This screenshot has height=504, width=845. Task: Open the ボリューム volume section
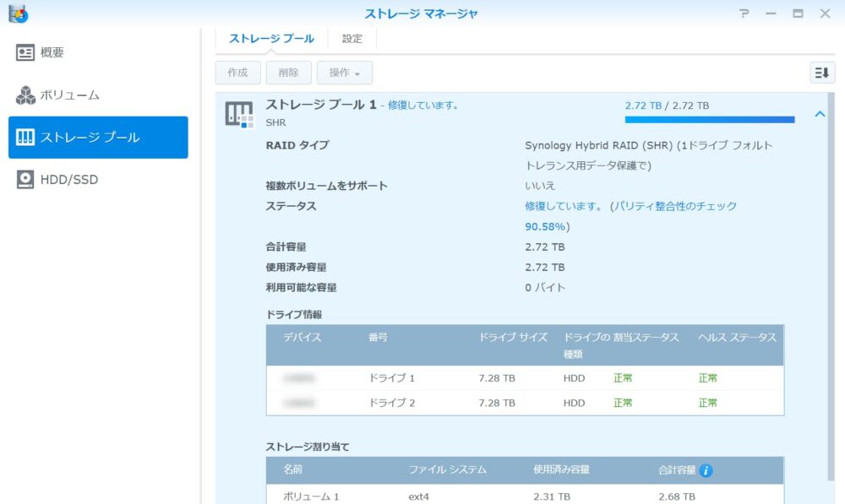pos(98,95)
